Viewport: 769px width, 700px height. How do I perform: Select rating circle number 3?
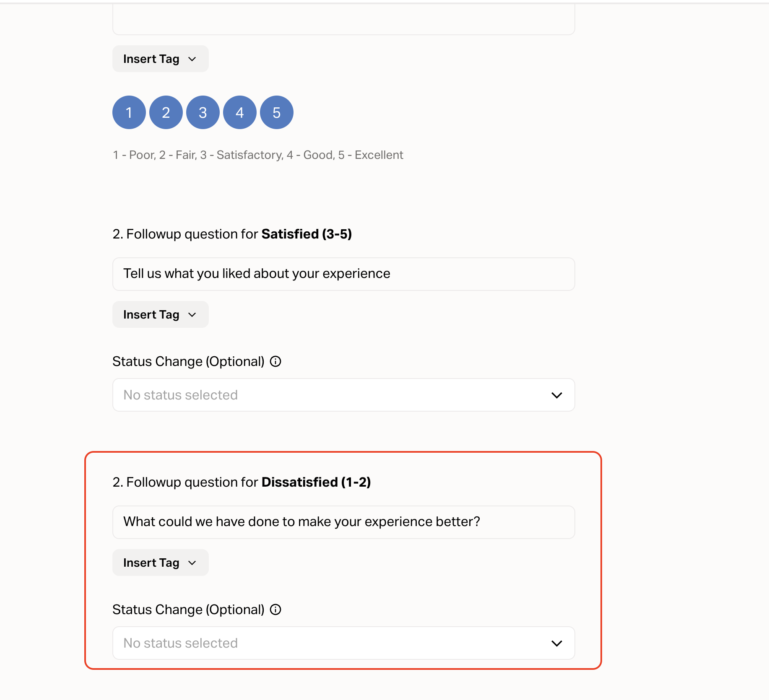[203, 112]
